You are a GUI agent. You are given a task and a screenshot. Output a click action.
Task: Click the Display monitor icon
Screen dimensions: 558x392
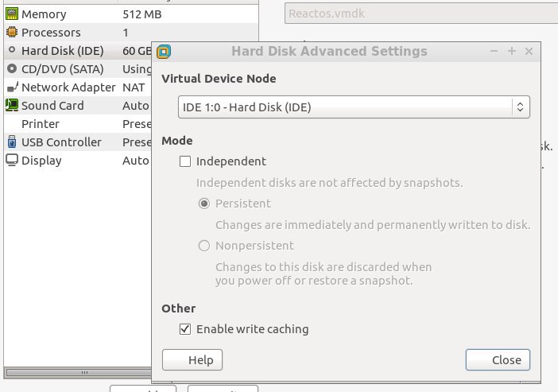coord(12,161)
